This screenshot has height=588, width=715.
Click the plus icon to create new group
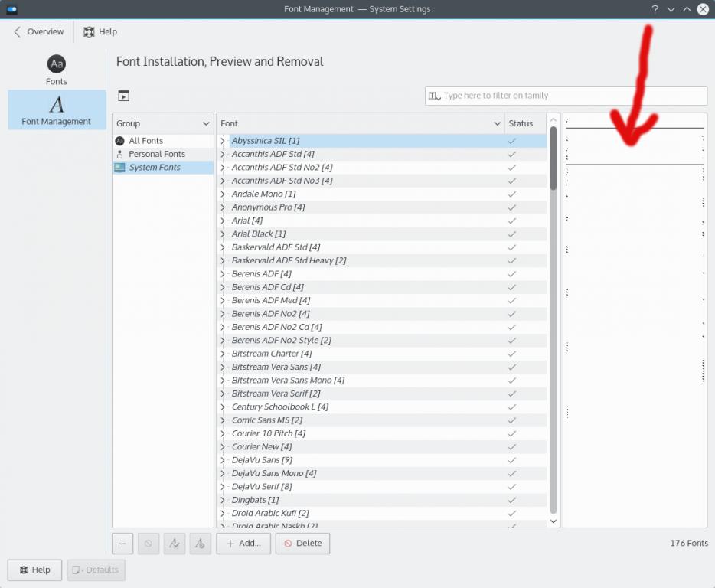tap(122, 544)
